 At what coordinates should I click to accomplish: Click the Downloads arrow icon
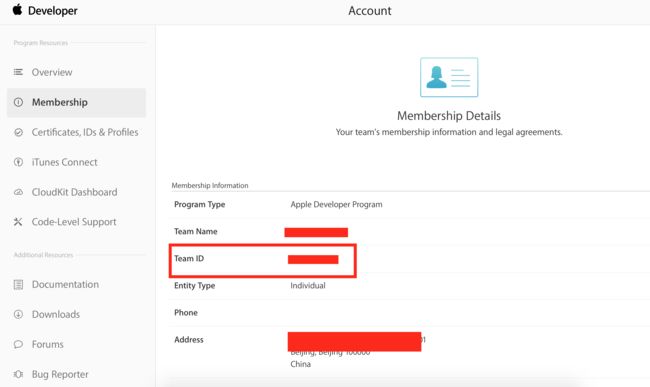[18, 314]
